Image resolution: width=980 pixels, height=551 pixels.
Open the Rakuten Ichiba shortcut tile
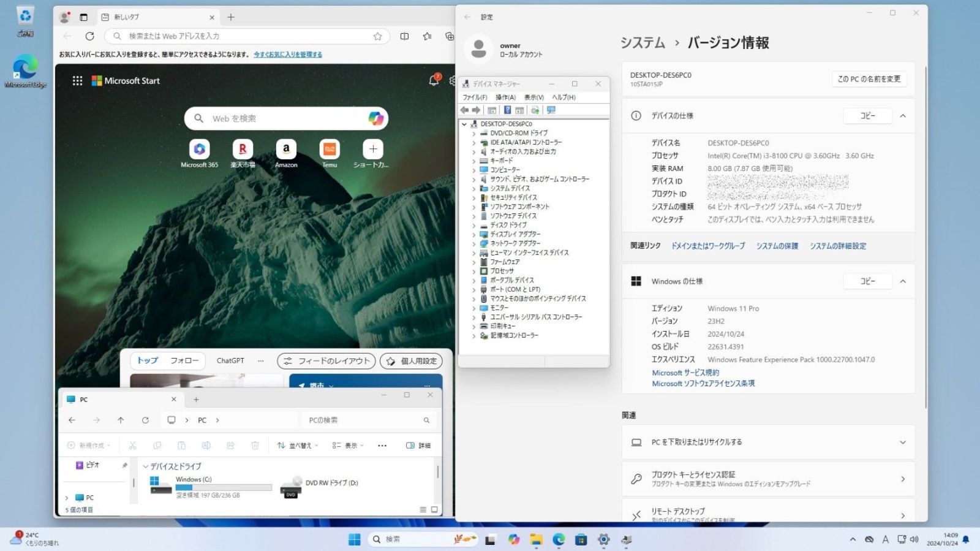pos(243,153)
